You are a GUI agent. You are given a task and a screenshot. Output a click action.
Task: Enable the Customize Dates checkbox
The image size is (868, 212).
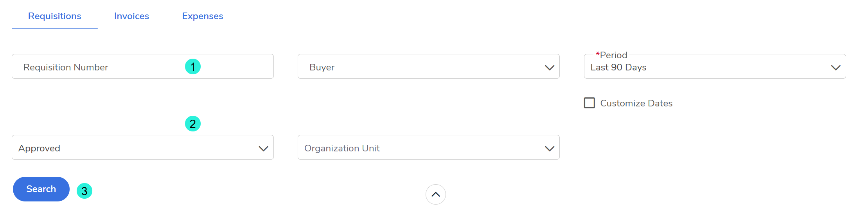(x=589, y=103)
